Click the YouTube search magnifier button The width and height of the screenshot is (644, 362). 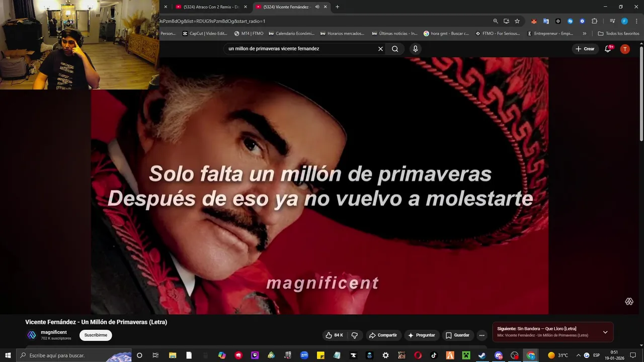(x=395, y=49)
